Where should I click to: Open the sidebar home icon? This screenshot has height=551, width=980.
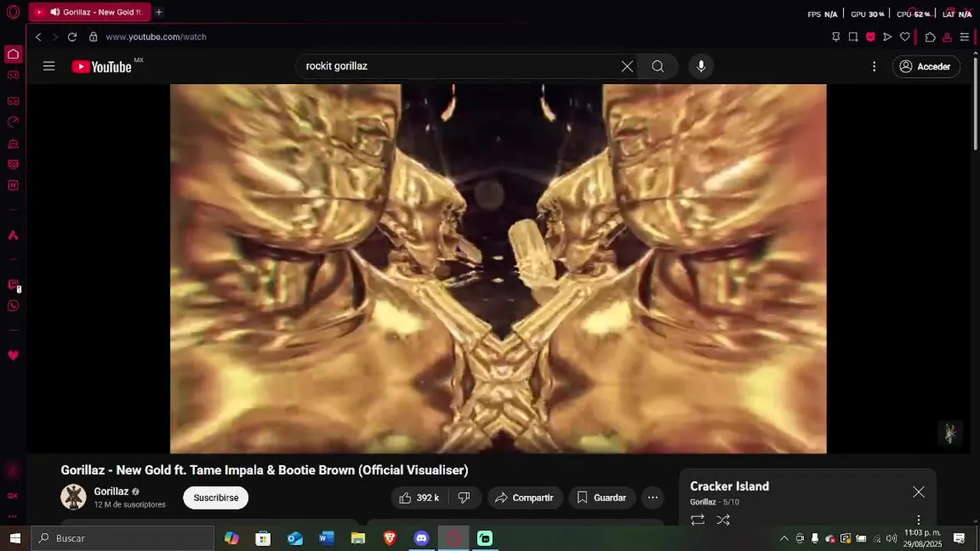(13, 54)
